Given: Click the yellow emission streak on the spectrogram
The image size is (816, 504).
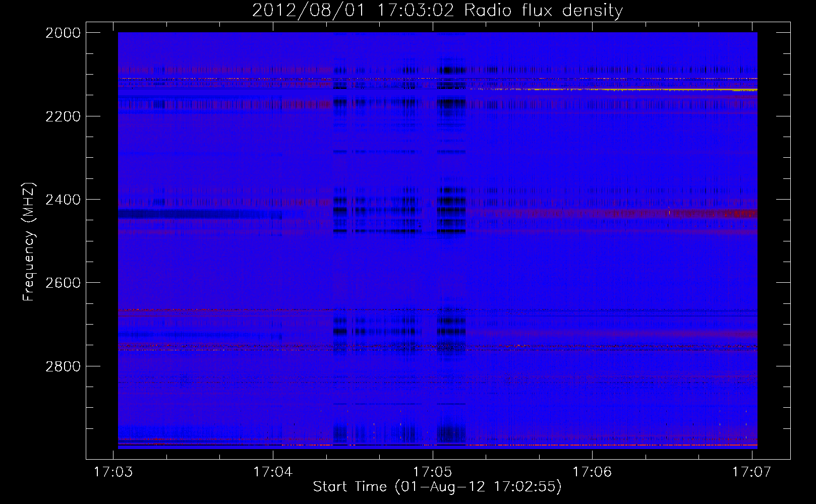Looking at the screenshot, I should [x=614, y=90].
